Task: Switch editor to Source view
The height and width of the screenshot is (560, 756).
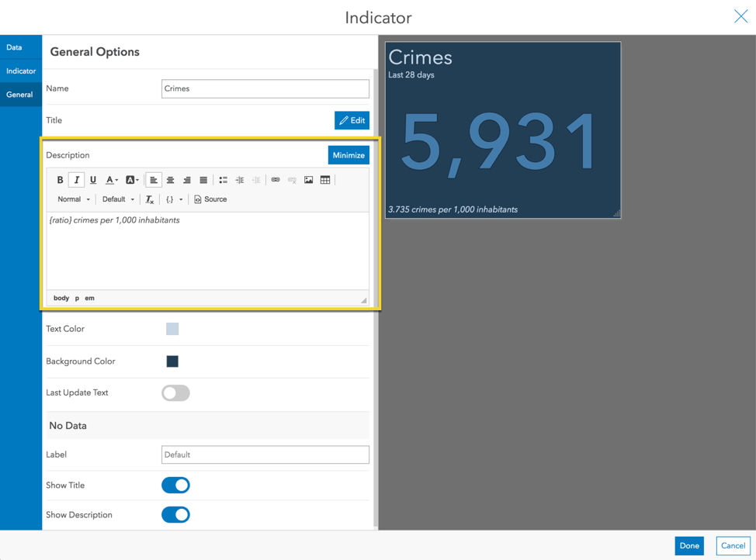Action: click(x=210, y=199)
